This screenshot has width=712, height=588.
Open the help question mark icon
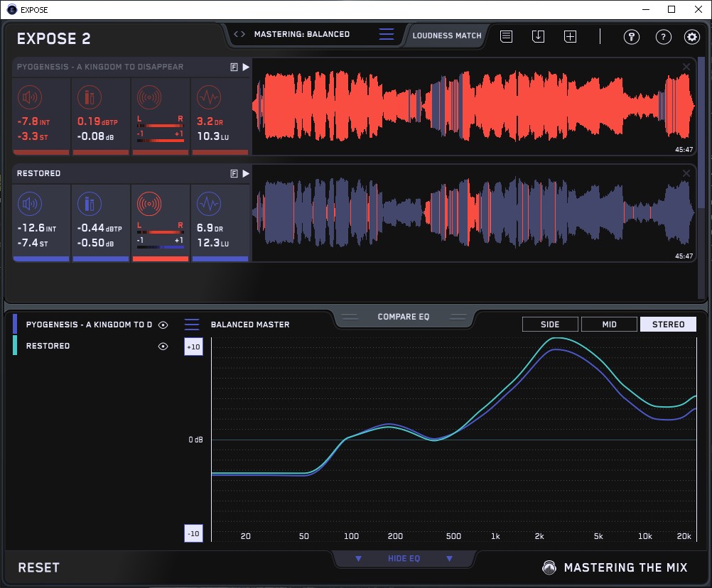pyautogui.click(x=664, y=36)
